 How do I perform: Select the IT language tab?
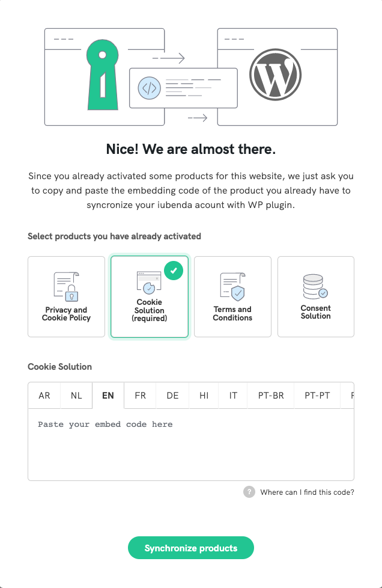pyautogui.click(x=232, y=395)
